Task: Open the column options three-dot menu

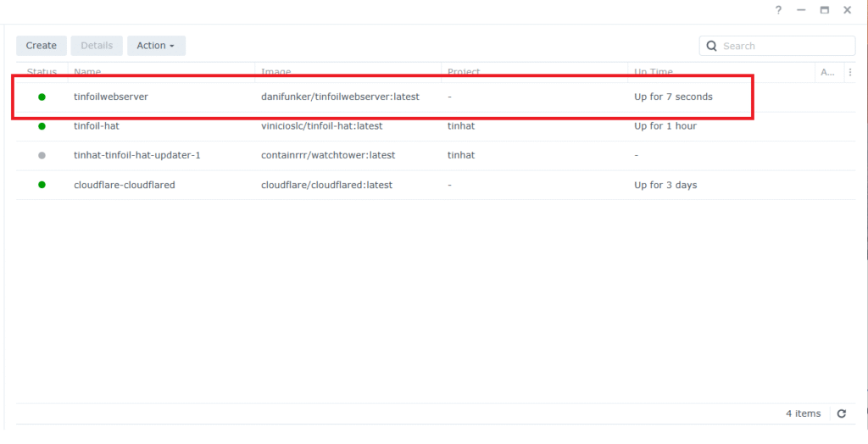Action: (x=850, y=73)
